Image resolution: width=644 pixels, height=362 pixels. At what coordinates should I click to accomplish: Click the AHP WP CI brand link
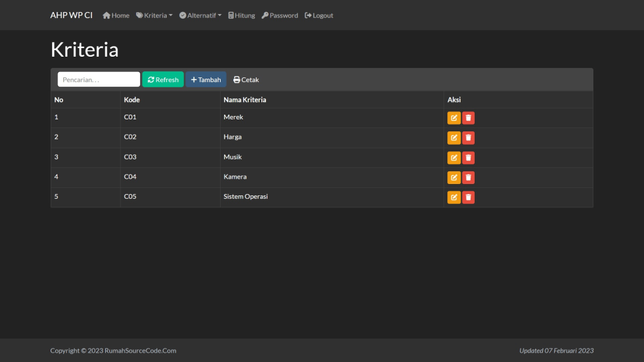(x=71, y=15)
